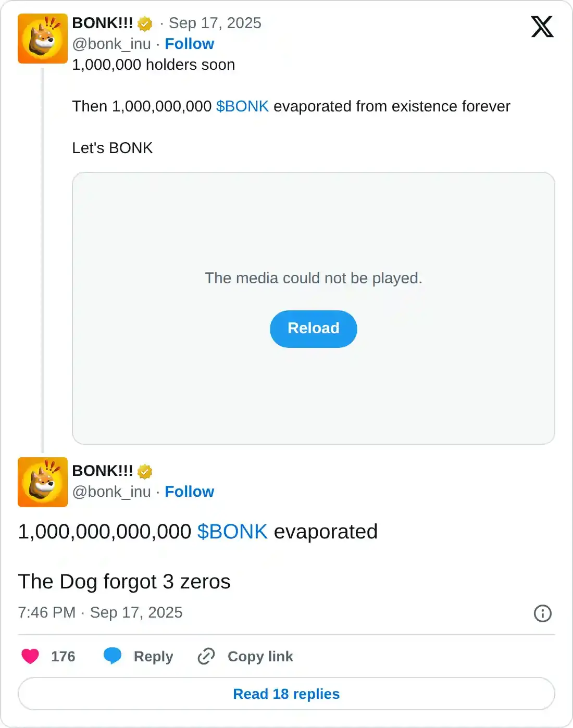
Task: Like the post with the heart icon
Action: tap(30, 656)
